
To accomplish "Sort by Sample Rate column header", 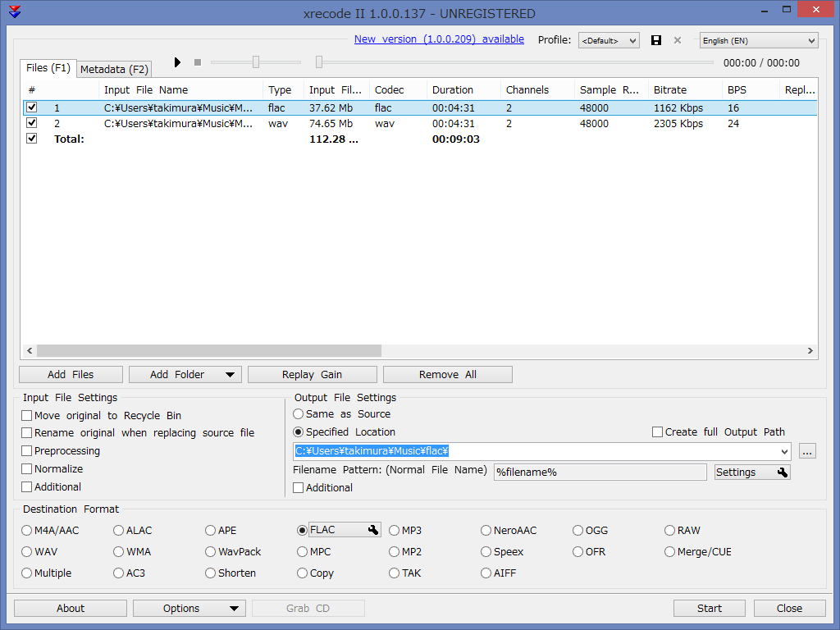I will (x=610, y=90).
